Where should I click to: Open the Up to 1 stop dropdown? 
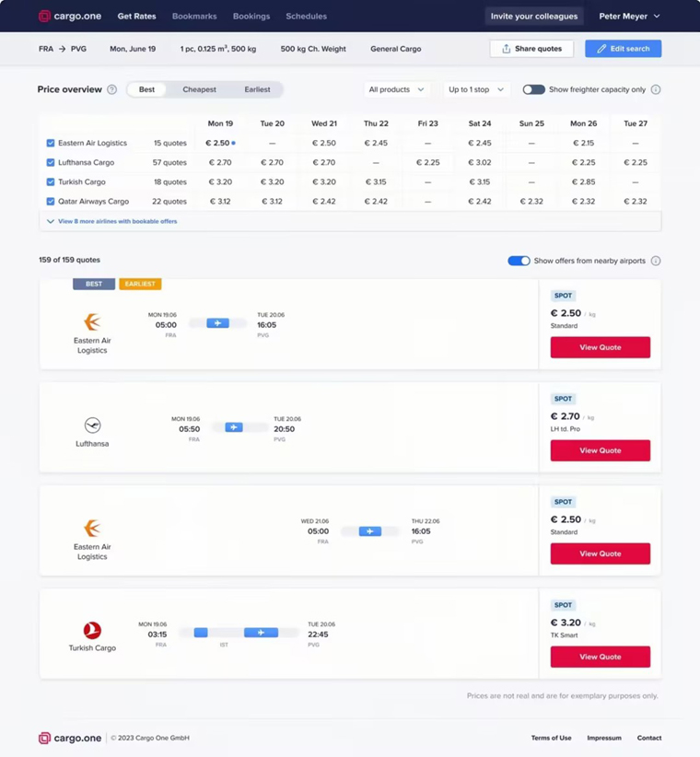[x=476, y=89]
